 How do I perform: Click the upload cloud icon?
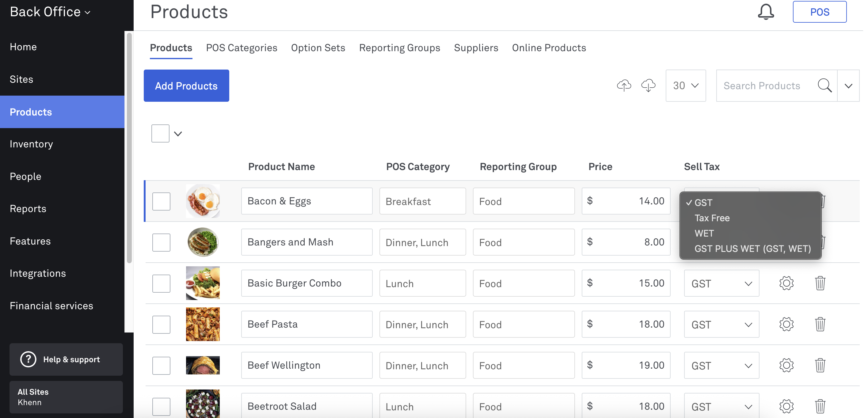click(624, 85)
